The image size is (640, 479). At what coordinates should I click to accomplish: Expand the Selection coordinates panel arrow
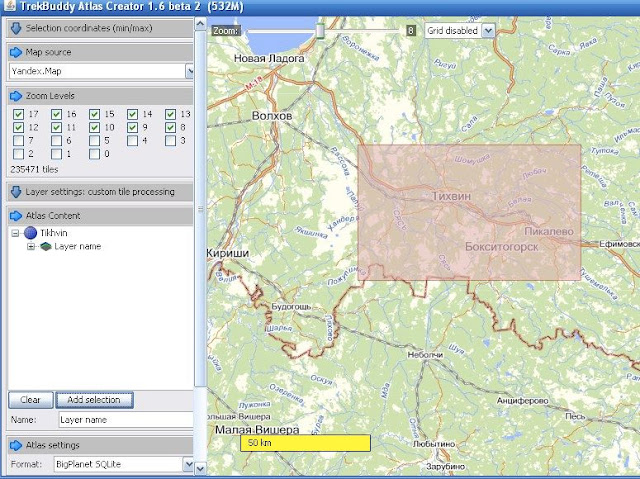point(16,28)
